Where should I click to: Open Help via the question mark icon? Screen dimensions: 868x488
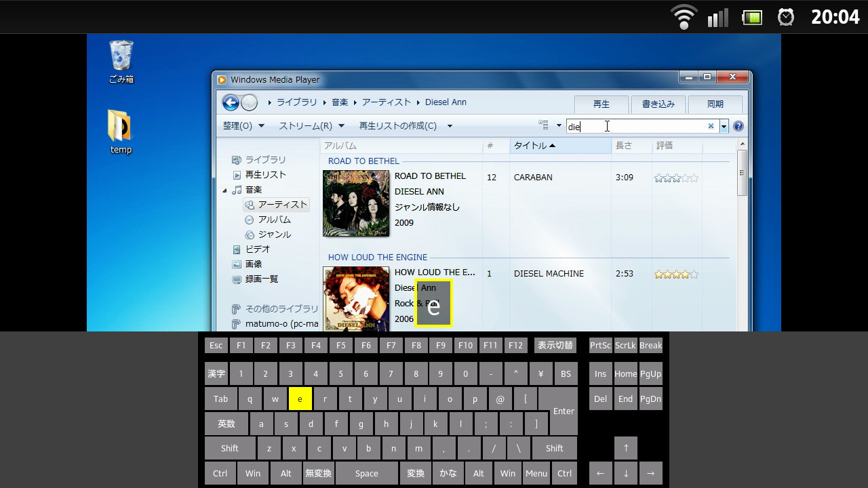pos(738,126)
